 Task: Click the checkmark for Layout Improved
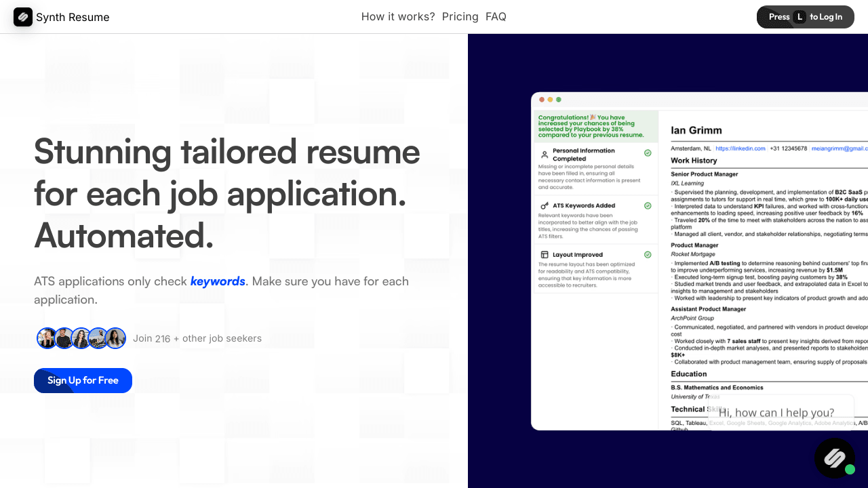pos(648,255)
